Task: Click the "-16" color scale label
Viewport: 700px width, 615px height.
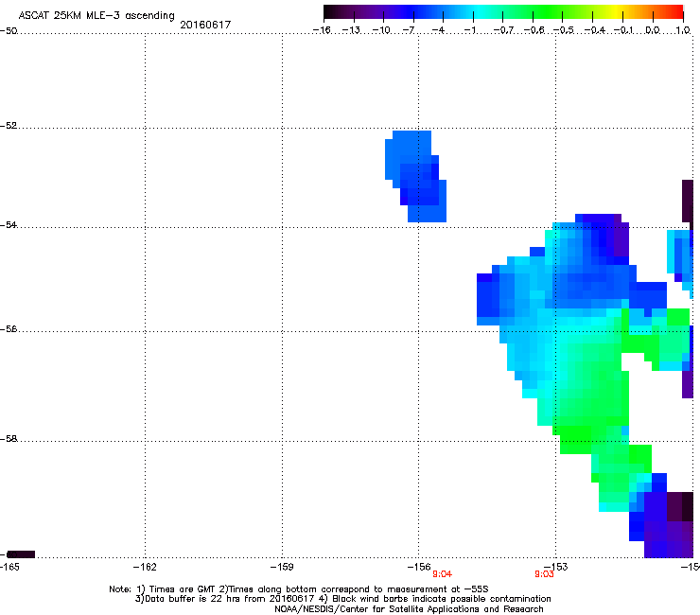Action: [x=322, y=30]
